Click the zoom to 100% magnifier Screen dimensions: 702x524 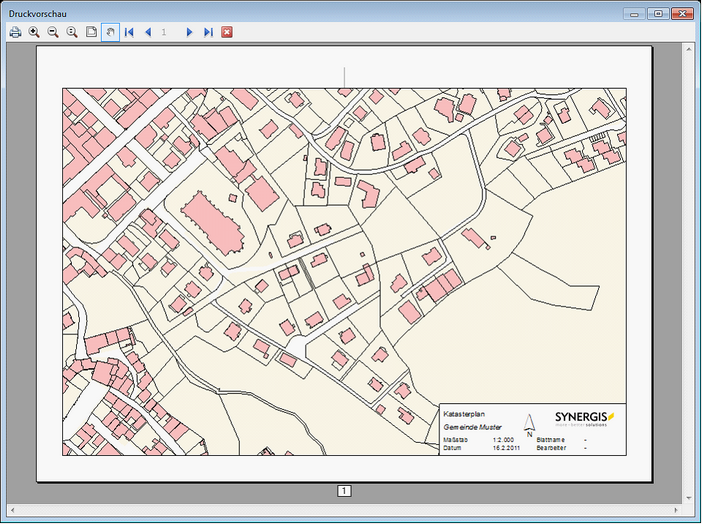(x=72, y=32)
